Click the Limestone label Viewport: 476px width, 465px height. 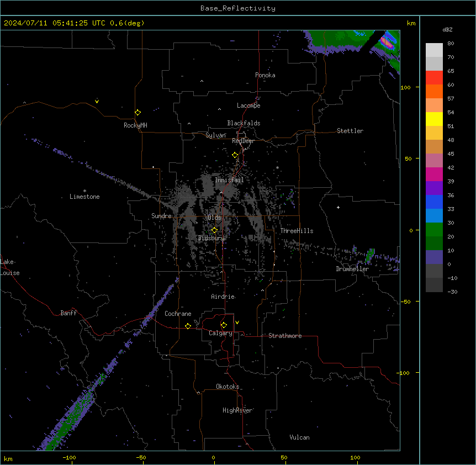(84, 197)
